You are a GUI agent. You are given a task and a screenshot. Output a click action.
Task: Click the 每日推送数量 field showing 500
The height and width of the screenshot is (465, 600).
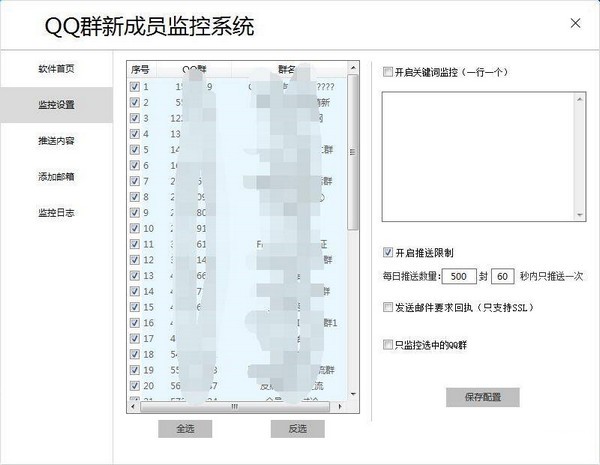[459, 276]
